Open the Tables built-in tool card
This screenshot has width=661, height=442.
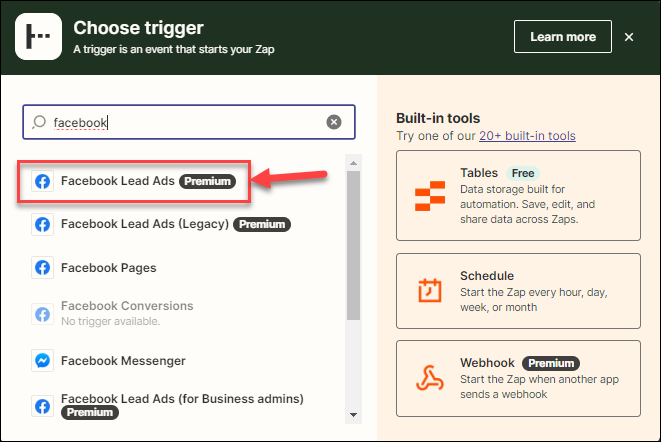(x=518, y=195)
